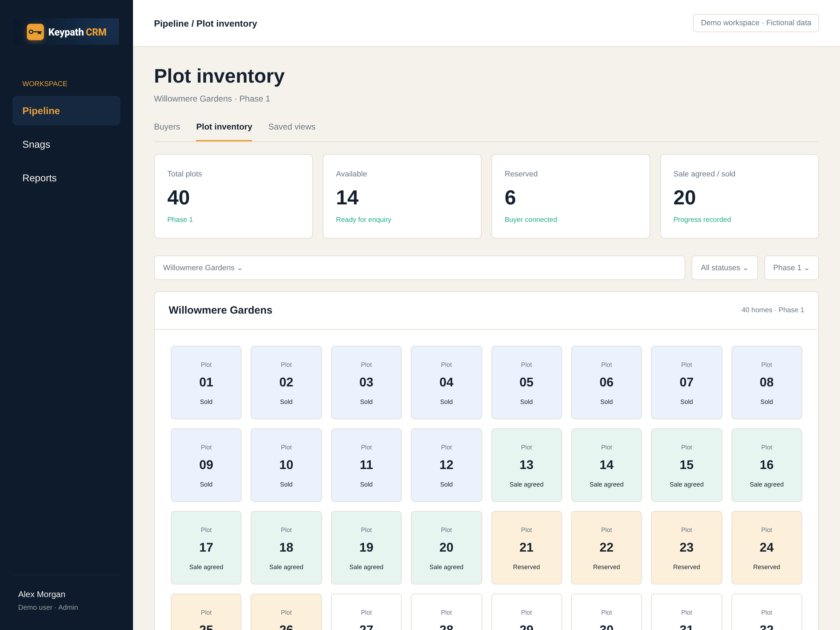
Task: Click the 'Buyer connected' caption
Action: pos(531,219)
